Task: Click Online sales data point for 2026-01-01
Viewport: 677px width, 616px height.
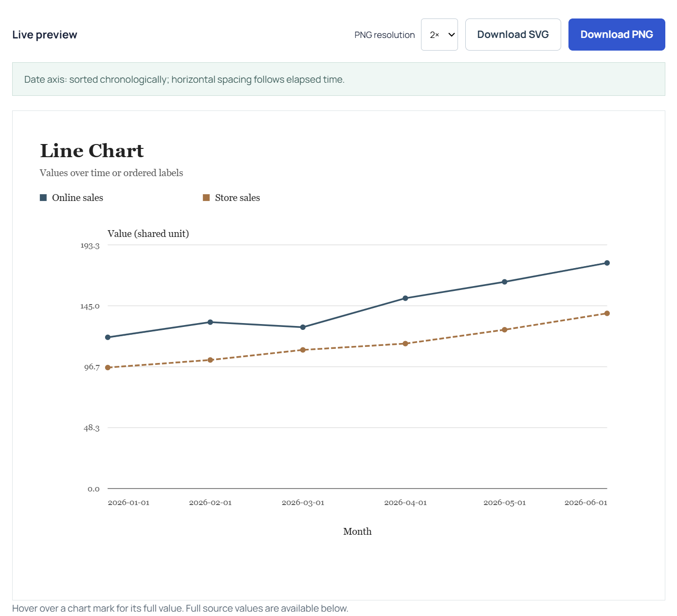Action: 108,337
